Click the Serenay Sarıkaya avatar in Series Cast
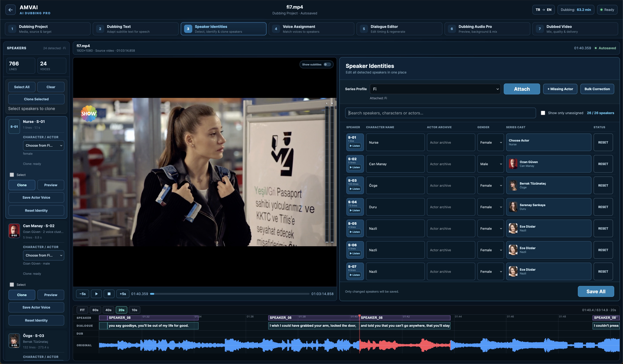 (513, 207)
